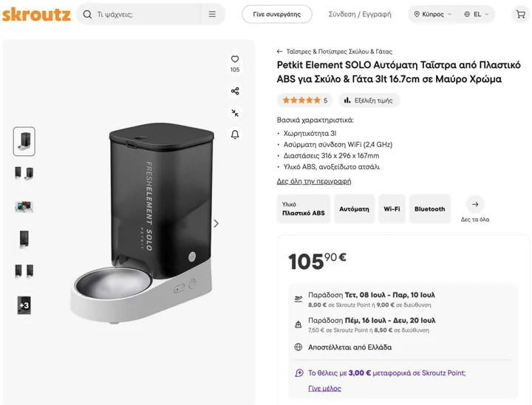
Task: Select the Bluetooth feature tag
Action: [429, 208]
